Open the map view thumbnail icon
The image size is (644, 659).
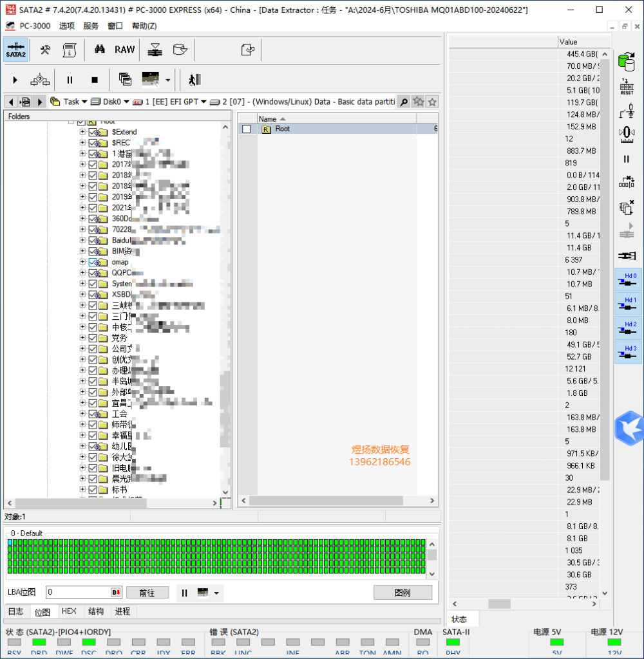(x=151, y=79)
